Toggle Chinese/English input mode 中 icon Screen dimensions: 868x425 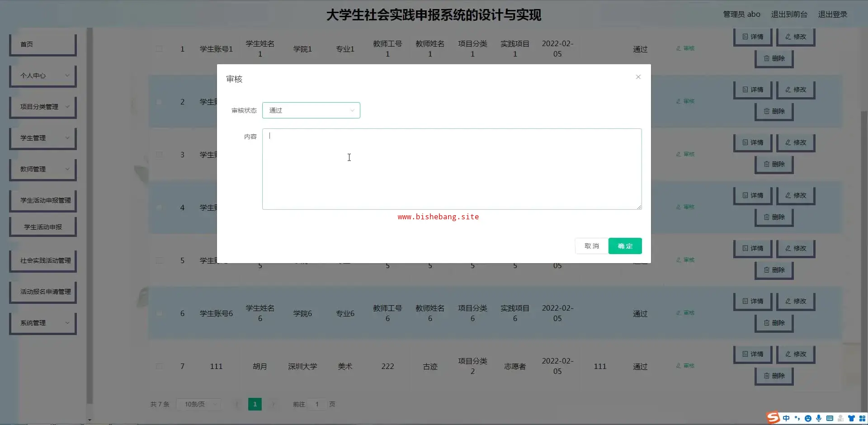786,418
